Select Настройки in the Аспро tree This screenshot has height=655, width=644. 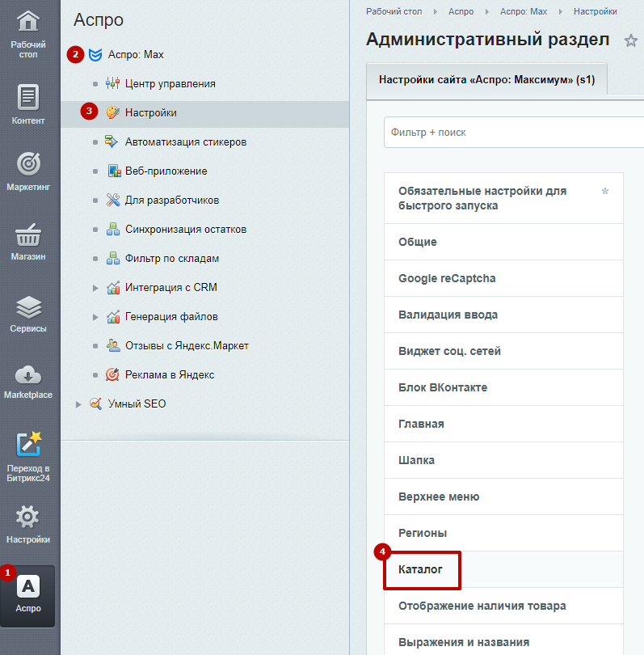click(x=150, y=112)
